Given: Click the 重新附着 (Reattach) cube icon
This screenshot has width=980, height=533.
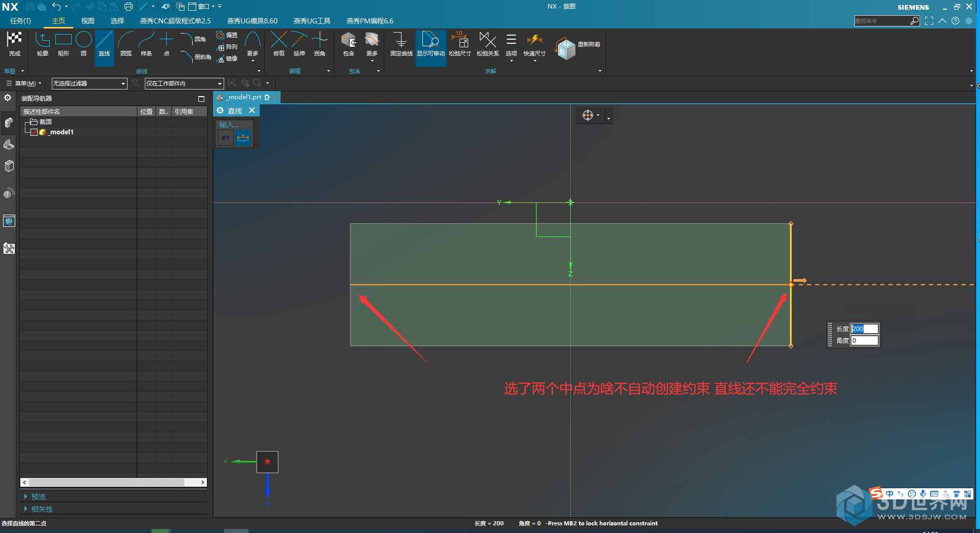Looking at the screenshot, I should pos(565,49).
